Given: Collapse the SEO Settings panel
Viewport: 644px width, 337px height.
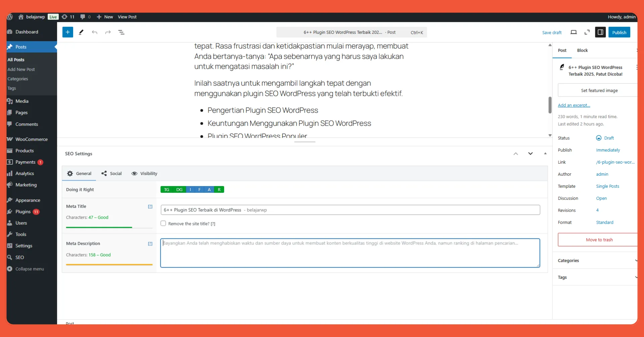Looking at the screenshot, I should pos(545,153).
